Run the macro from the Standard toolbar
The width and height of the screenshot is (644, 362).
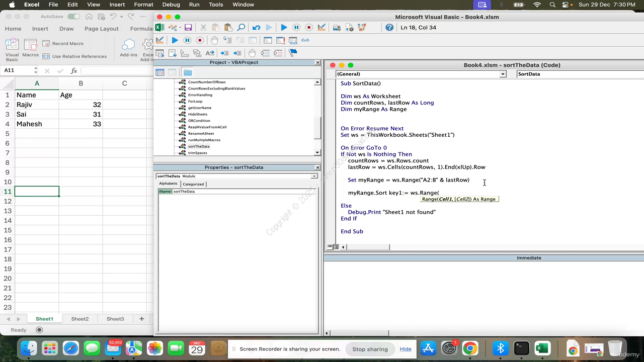pos(284,28)
